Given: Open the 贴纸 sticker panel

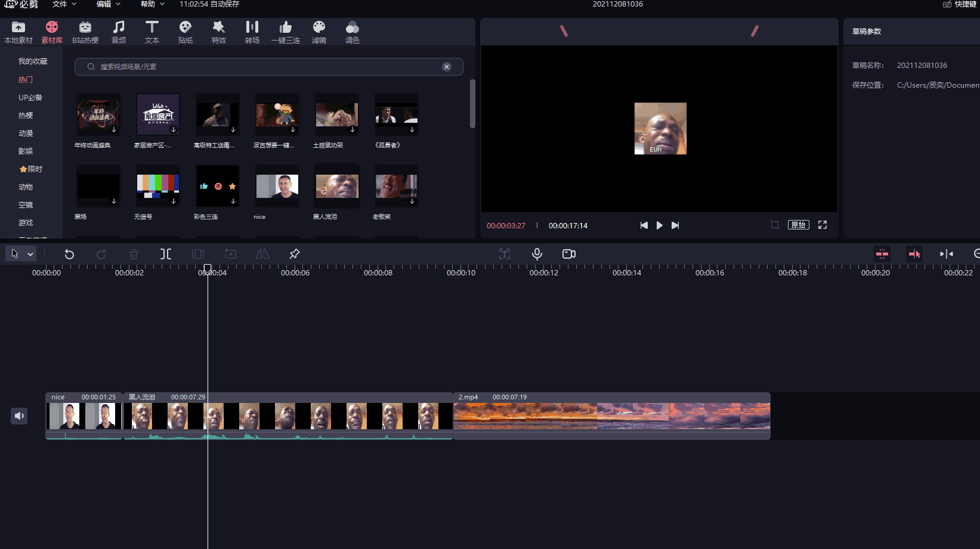Looking at the screenshot, I should click(186, 32).
